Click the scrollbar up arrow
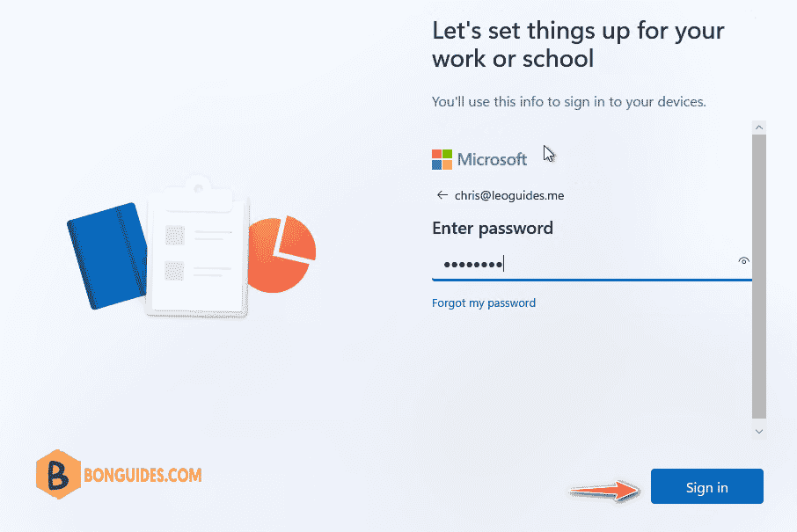The height and width of the screenshot is (532, 797). pyautogui.click(x=759, y=128)
